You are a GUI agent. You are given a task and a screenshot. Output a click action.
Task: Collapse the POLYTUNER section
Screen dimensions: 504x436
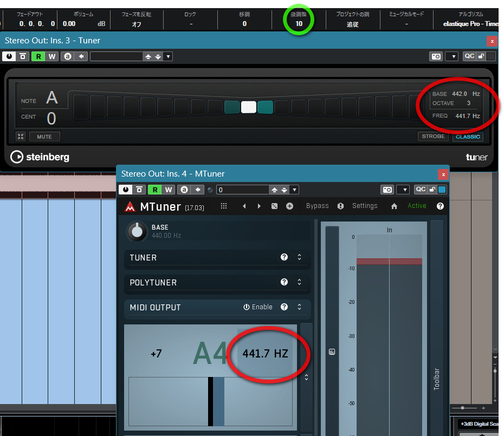[299, 282]
